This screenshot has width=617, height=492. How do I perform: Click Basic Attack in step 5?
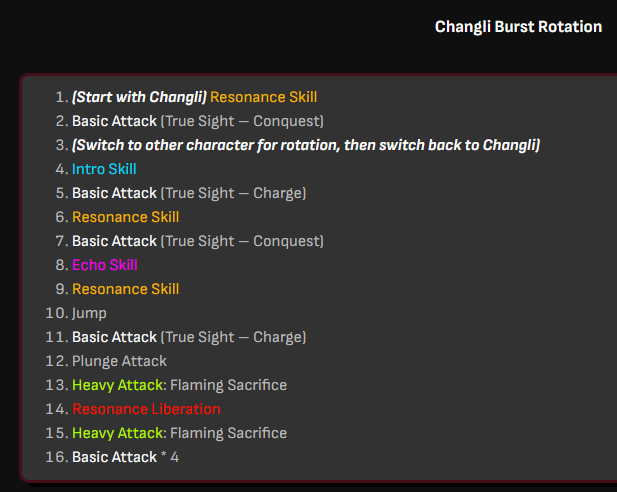pos(114,193)
